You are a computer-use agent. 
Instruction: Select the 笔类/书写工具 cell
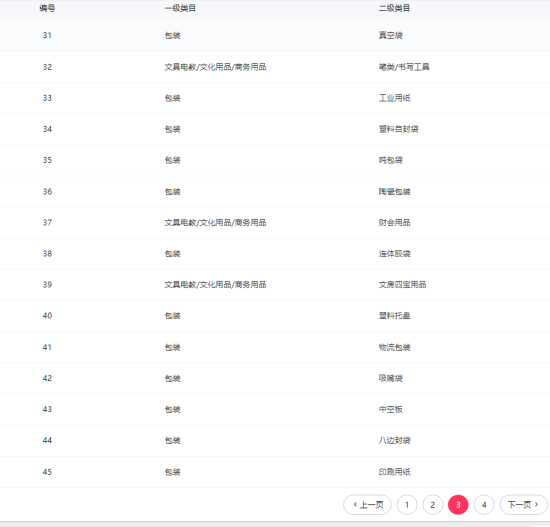(x=404, y=67)
